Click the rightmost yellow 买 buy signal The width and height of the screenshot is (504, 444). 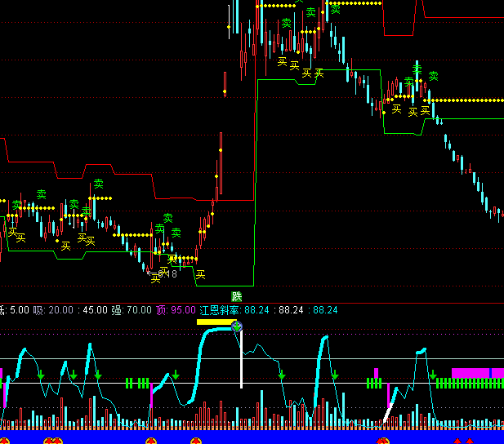[x=425, y=109]
